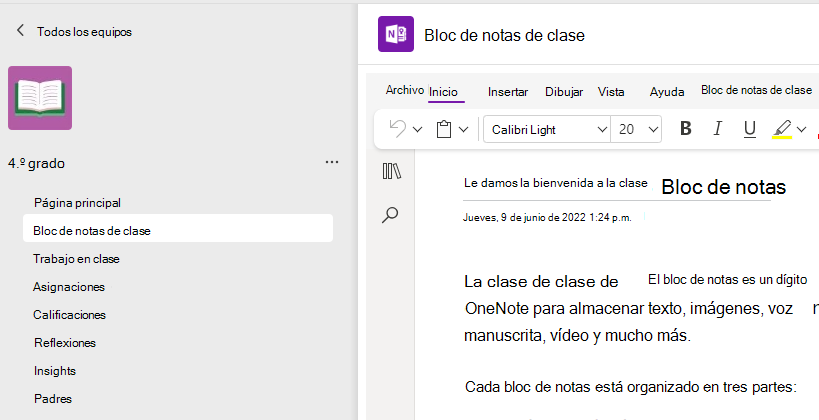Show notebook navigation books icon
The width and height of the screenshot is (819, 420).
391,171
